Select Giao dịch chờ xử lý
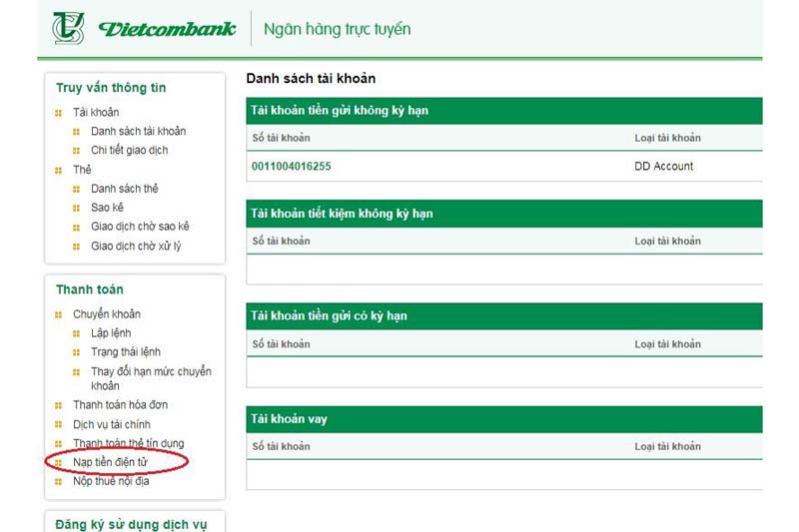This screenshot has width=799, height=532. tap(136, 246)
